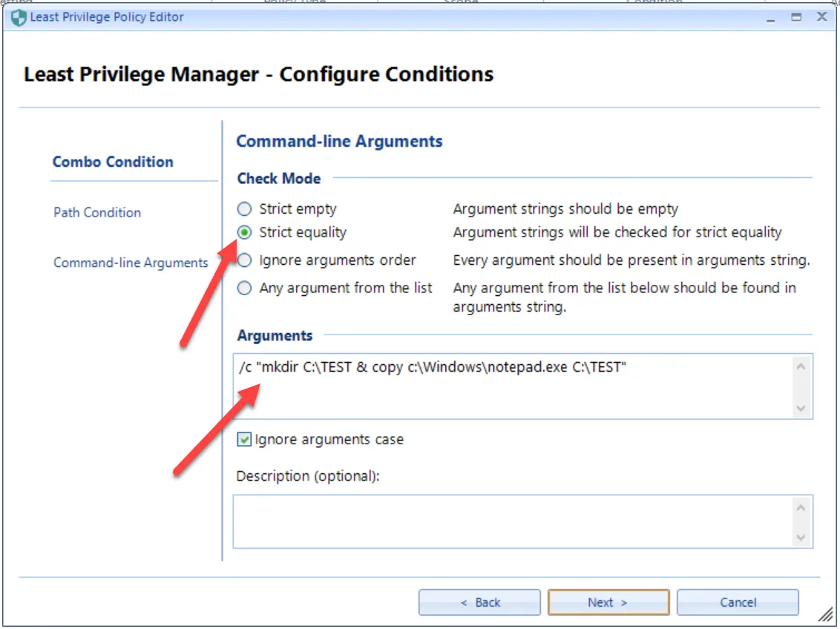The width and height of the screenshot is (840, 629).
Task: Select the Strict empty radio button
Action: click(244, 209)
